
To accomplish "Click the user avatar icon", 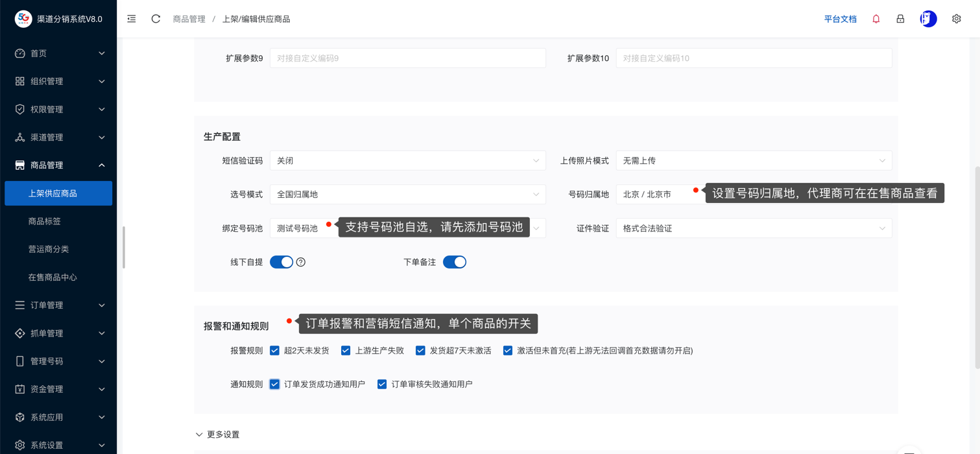I will [x=928, y=19].
